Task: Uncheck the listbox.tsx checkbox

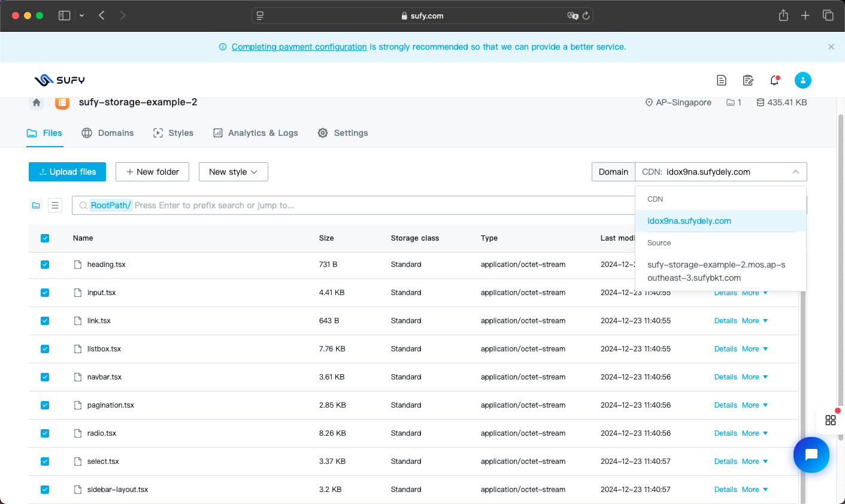Action: click(x=45, y=349)
